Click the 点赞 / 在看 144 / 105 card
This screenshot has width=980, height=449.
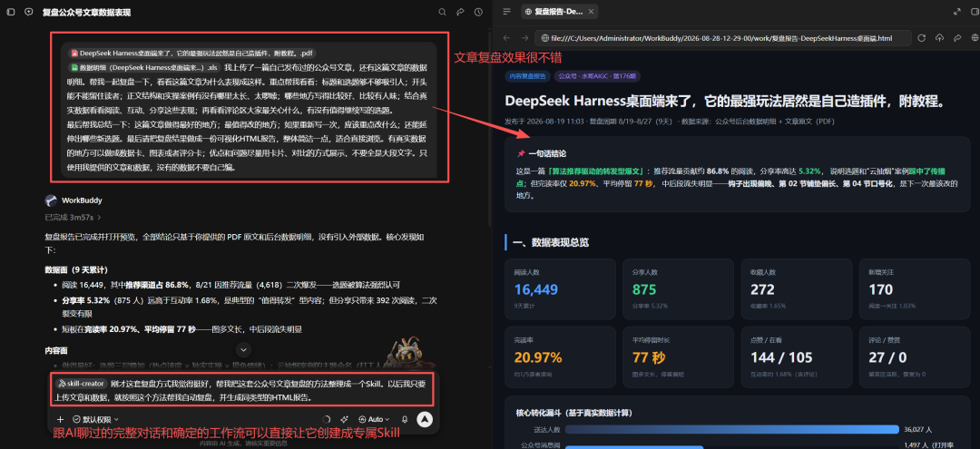pos(797,357)
